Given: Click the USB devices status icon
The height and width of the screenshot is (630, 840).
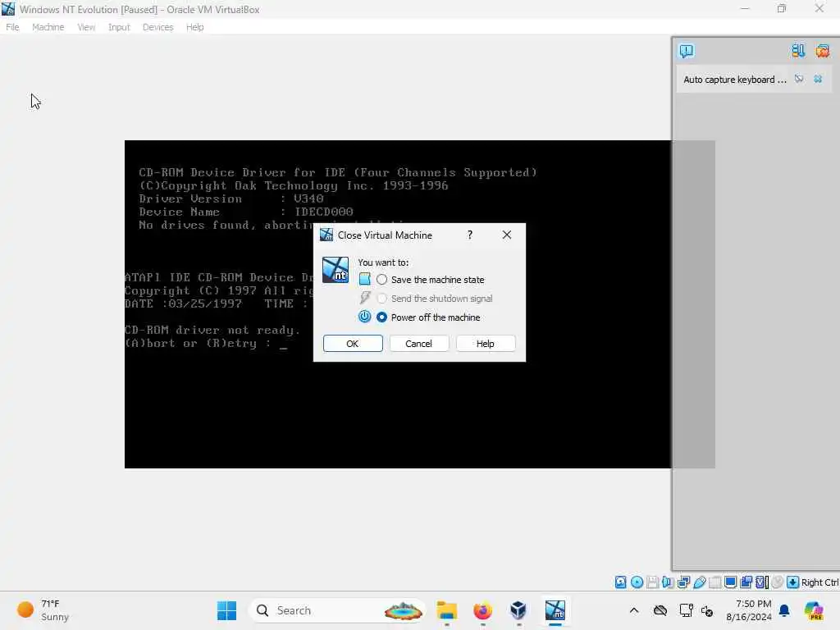Looking at the screenshot, I should click(x=699, y=582).
